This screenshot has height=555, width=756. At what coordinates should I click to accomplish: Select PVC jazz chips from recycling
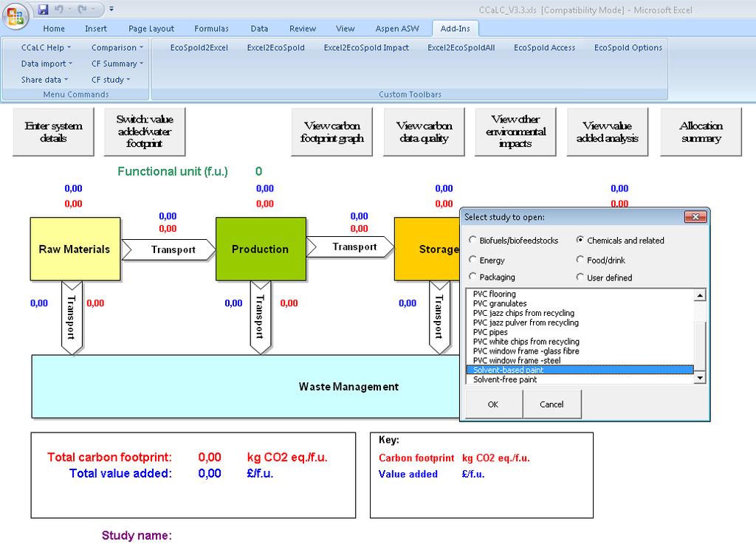click(x=580, y=313)
